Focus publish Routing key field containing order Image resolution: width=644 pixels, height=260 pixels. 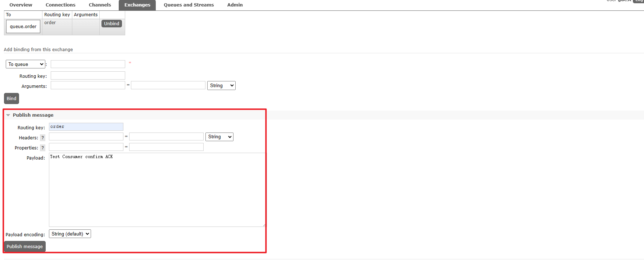click(x=86, y=127)
